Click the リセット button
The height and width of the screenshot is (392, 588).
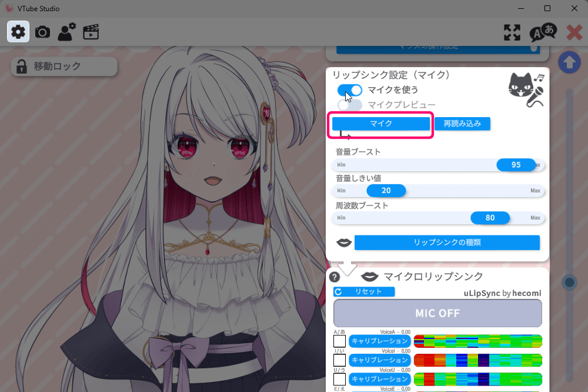click(364, 292)
